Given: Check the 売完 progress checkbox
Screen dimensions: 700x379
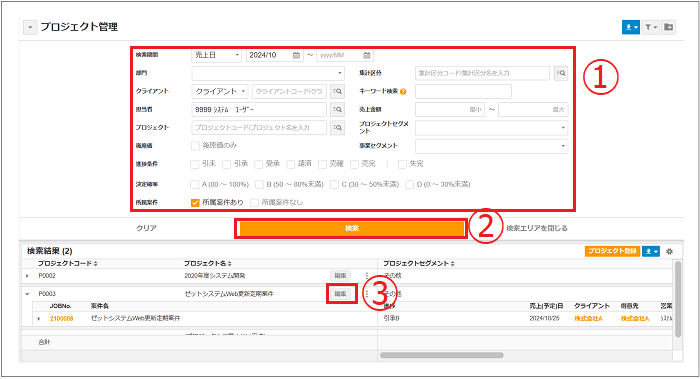Looking at the screenshot, I should (x=354, y=164).
